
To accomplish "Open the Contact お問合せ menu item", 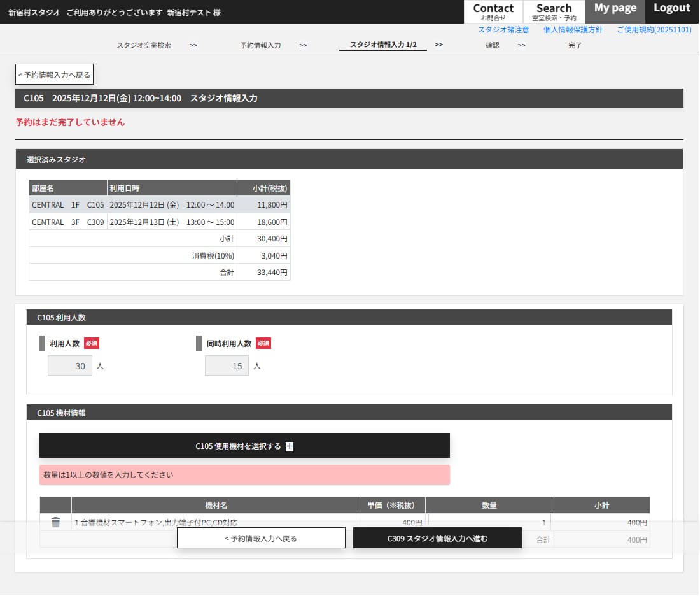I will click(493, 11).
